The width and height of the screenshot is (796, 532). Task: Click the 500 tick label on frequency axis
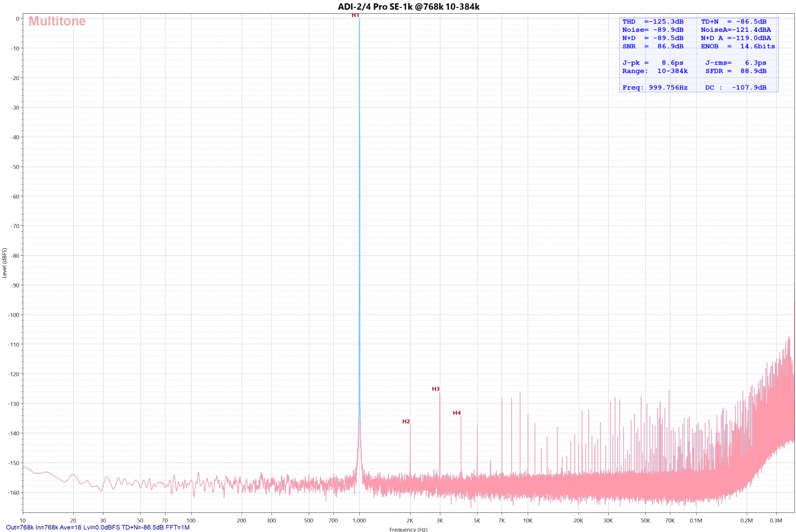[x=308, y=520]
